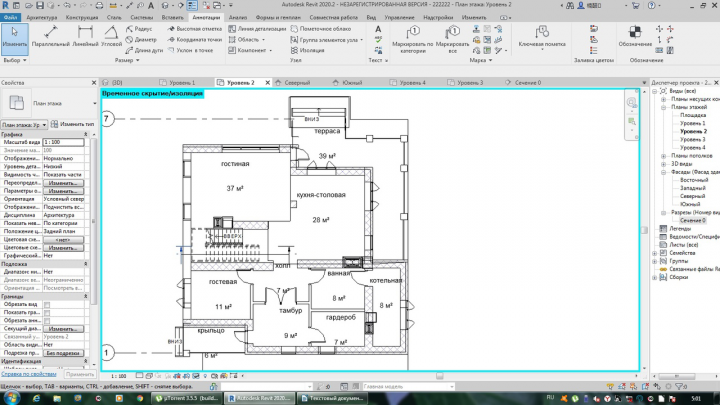Image resolution: width=720 pixels, height=405 pixels.
Task: Click the Изоляция tool
Action: pos(308,50)
